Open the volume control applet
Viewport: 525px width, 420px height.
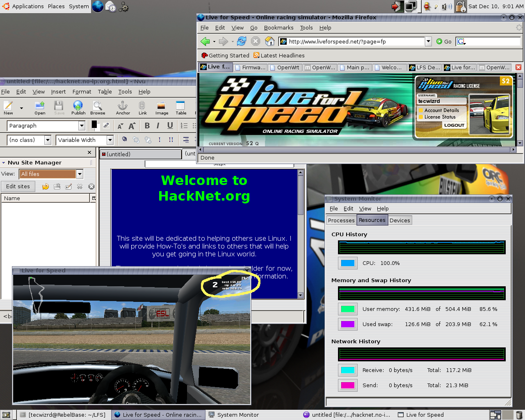click(447, 7)
